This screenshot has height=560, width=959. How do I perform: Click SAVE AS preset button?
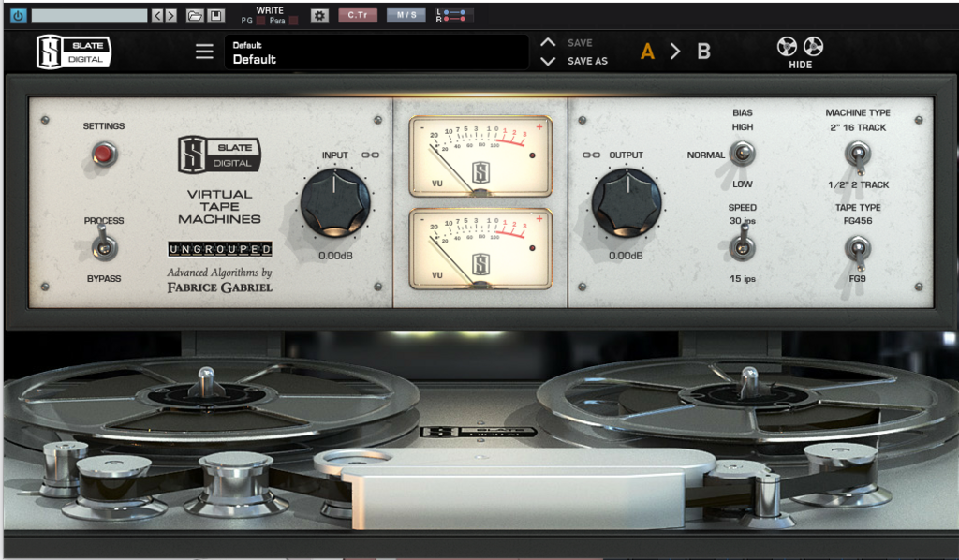[587, 61]
